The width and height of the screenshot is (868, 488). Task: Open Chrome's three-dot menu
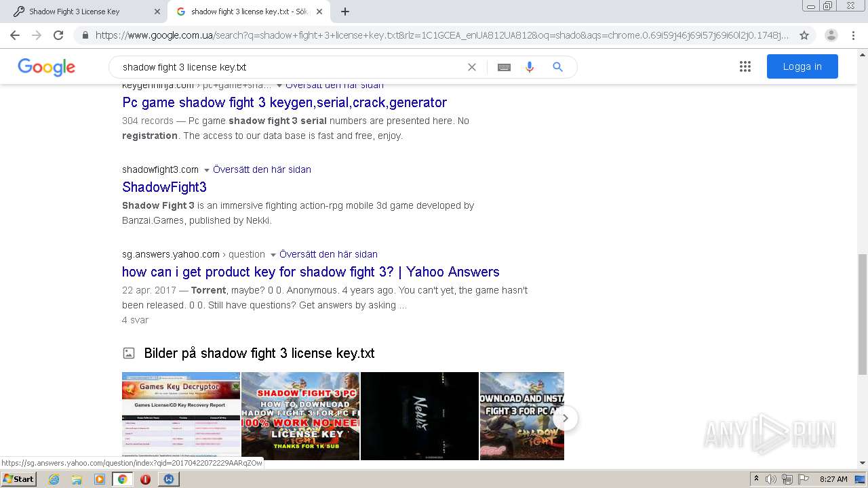click(x=854, y=35)
